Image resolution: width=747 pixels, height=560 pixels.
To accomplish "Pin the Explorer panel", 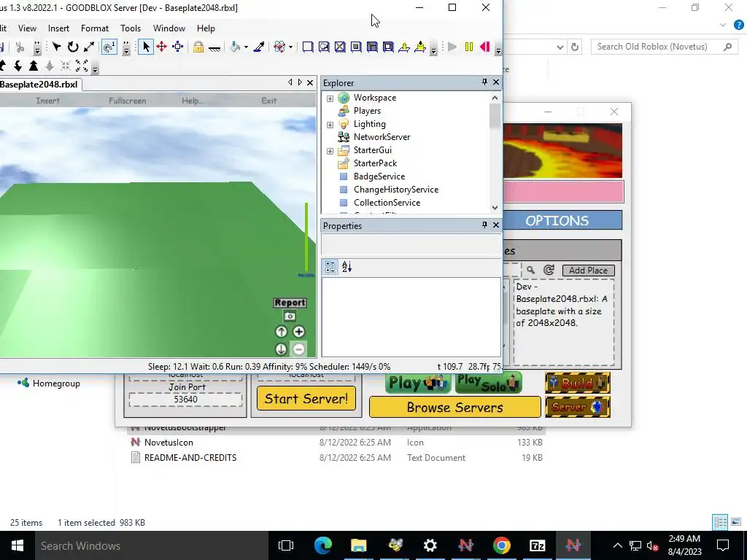I will (x=484, y=82).
